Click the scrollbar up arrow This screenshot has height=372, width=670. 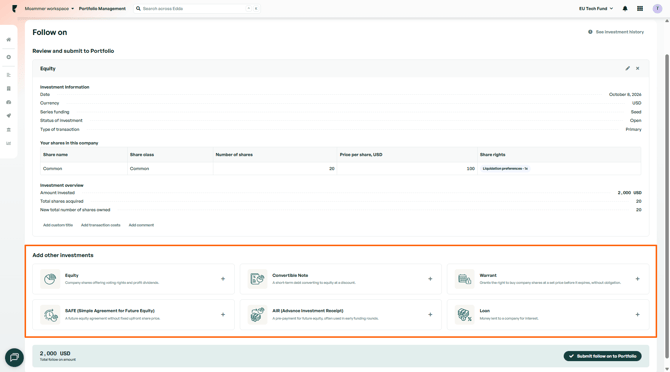[667, 21]
